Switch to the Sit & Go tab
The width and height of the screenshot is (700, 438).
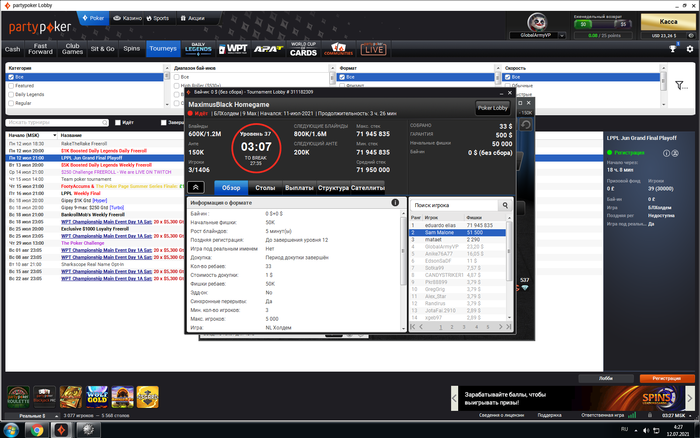click(102, 49)
